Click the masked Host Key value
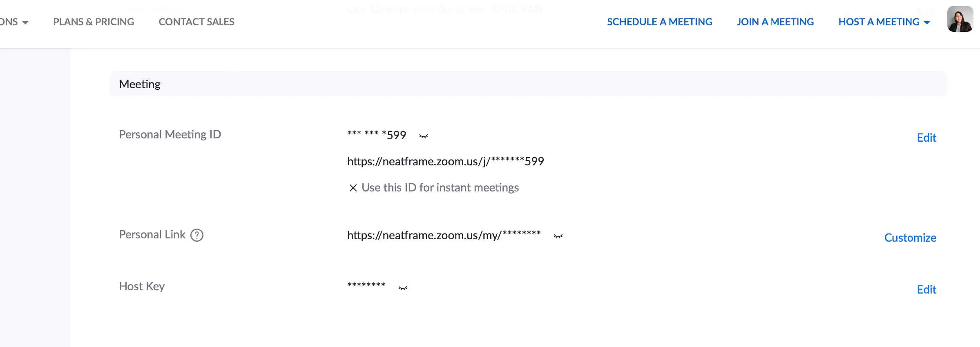Viewport: 980px width, 347px height. click(366, 285)
